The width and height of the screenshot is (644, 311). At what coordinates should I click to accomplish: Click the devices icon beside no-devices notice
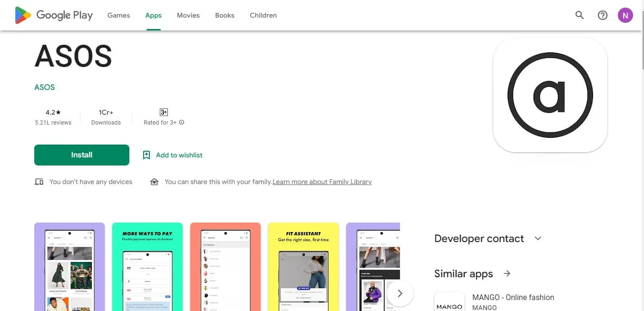(39, 182)
